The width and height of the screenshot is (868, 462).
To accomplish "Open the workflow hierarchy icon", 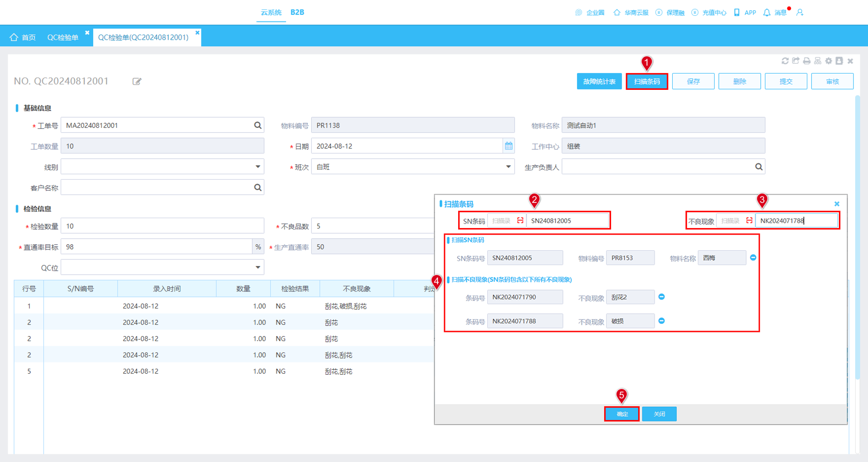I will point(818,61).
